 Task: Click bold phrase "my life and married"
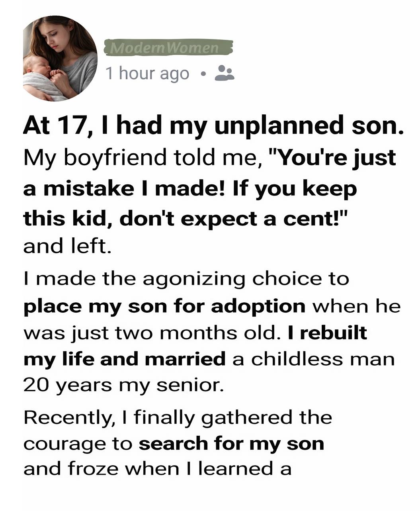(x=125, y=359)
